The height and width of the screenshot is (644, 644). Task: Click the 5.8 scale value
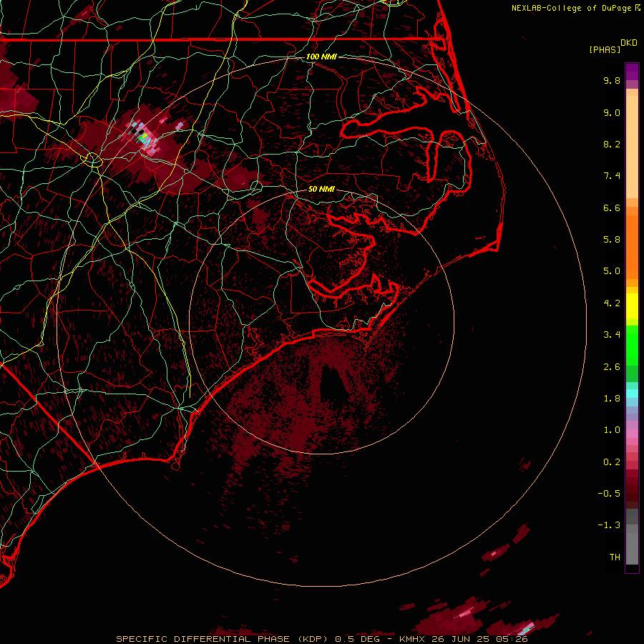pyautogui.click(x=612, y=240)
